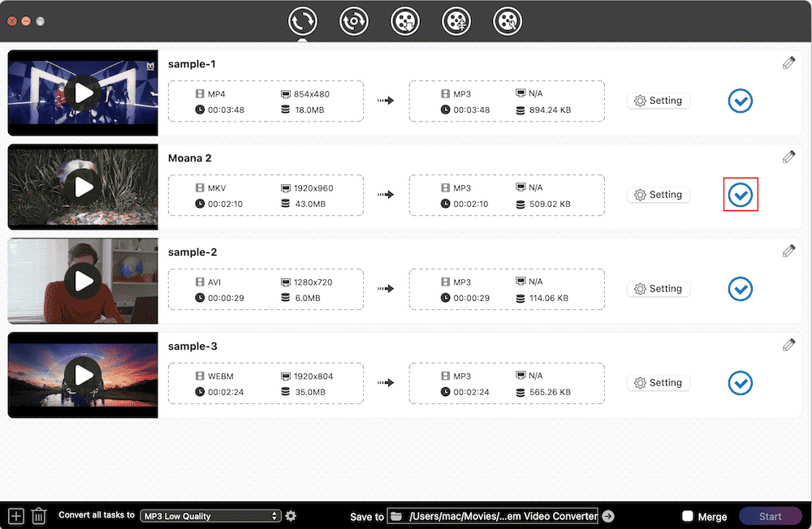This screenshot has width=812, height=529.
Task: Enable the Merge checkbox
Action: click(687, 516)
